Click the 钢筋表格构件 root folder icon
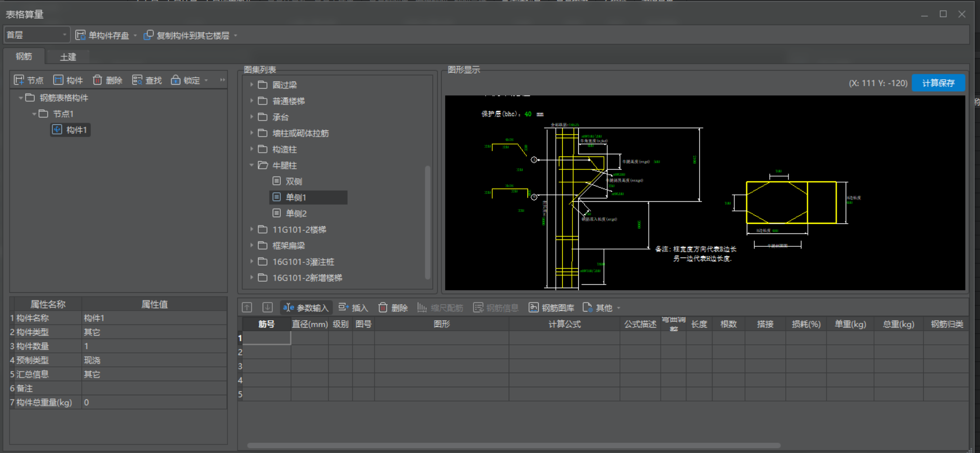Image resolution: width=980 pixels, height=453 pixels. click(30, 97)
